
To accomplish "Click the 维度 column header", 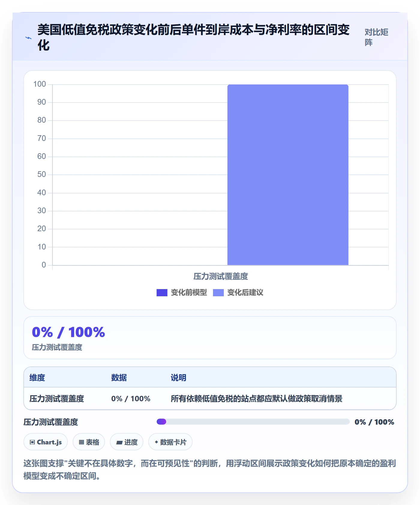I will (x=37, y=378).
